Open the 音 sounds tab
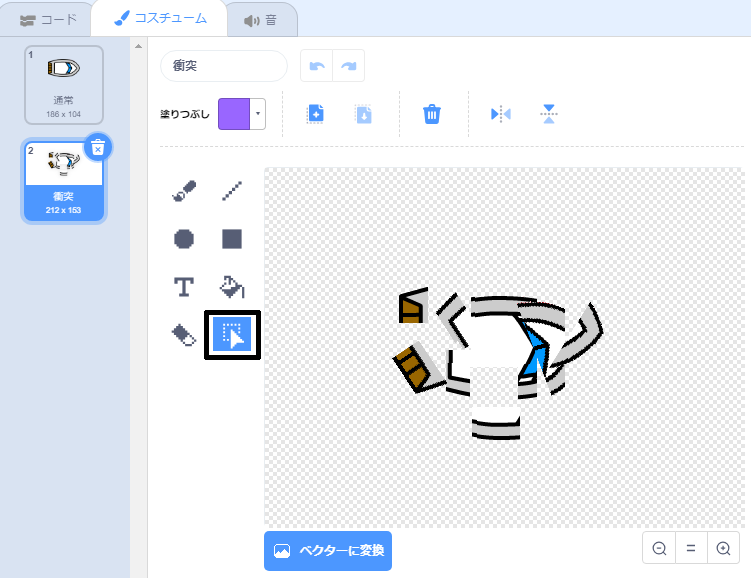The height and width of the screenshot is (578, 751). pos(261,19)
